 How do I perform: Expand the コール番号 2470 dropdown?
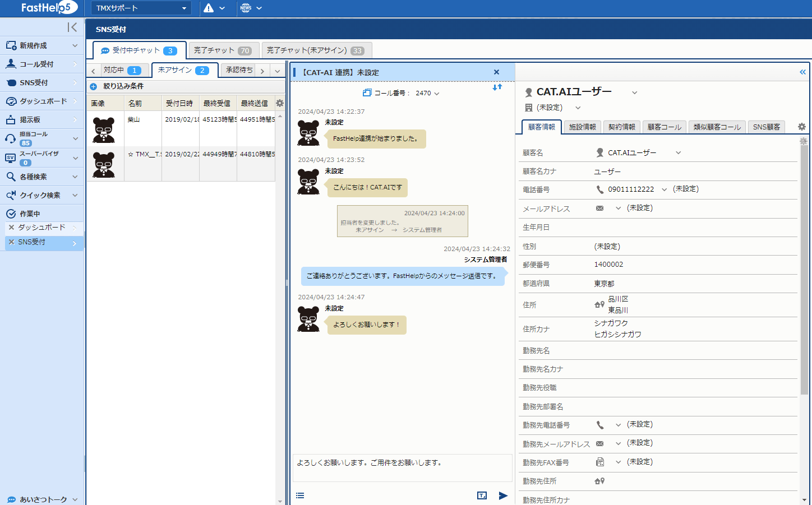click(437, 94)
